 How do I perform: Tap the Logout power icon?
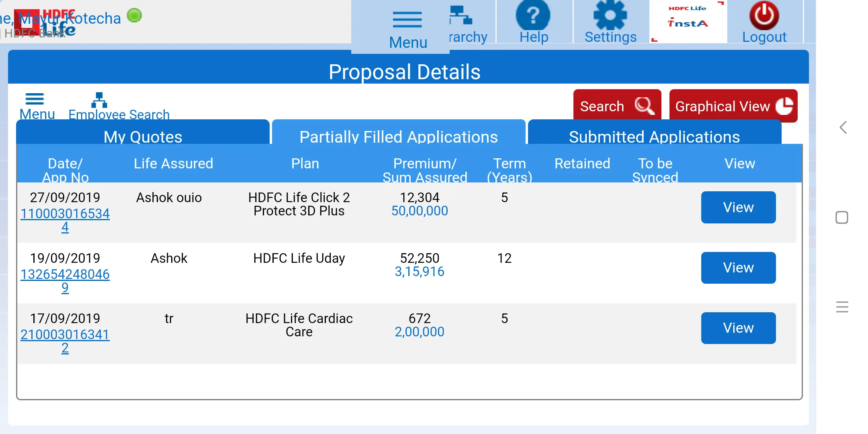click(x=764, y=16)
